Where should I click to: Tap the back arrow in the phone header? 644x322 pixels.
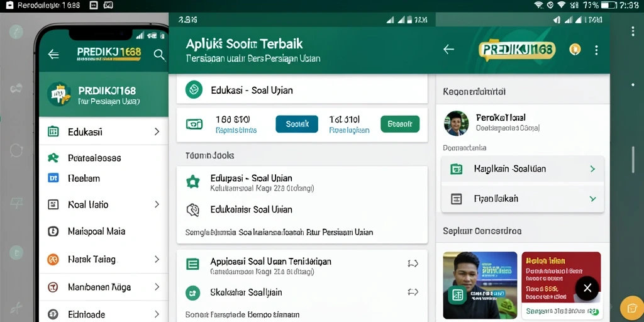click(53, 54)
